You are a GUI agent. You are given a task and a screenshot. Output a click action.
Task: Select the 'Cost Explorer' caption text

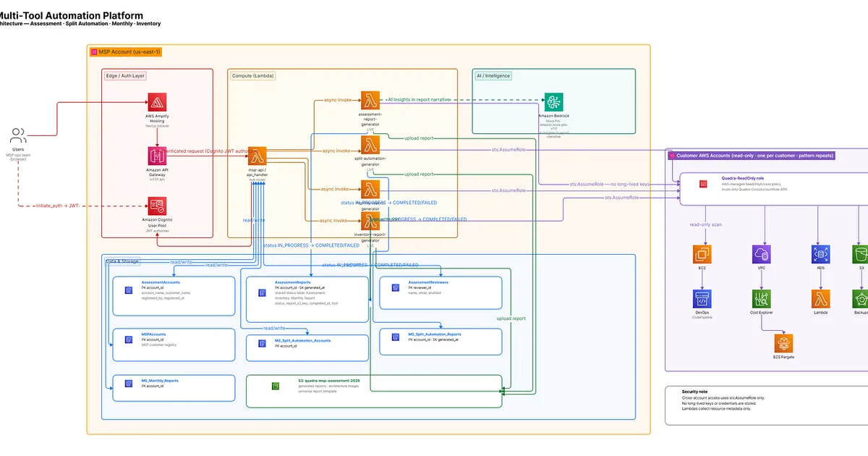761,313
